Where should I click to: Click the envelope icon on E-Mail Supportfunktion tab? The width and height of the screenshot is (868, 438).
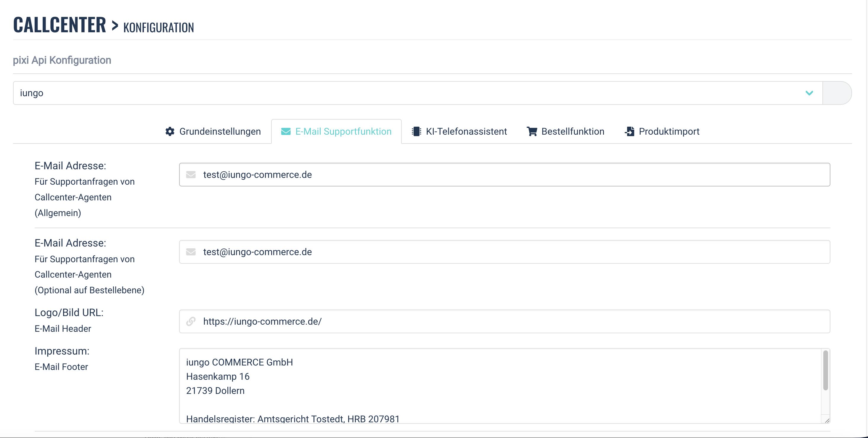[286, 131]
